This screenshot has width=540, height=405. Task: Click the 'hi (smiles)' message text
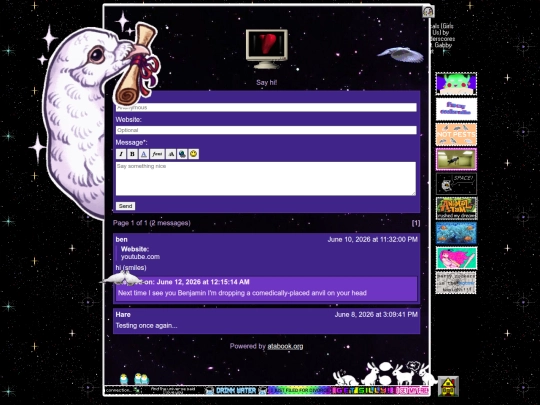pyautogui.click(x=131, y=268)
